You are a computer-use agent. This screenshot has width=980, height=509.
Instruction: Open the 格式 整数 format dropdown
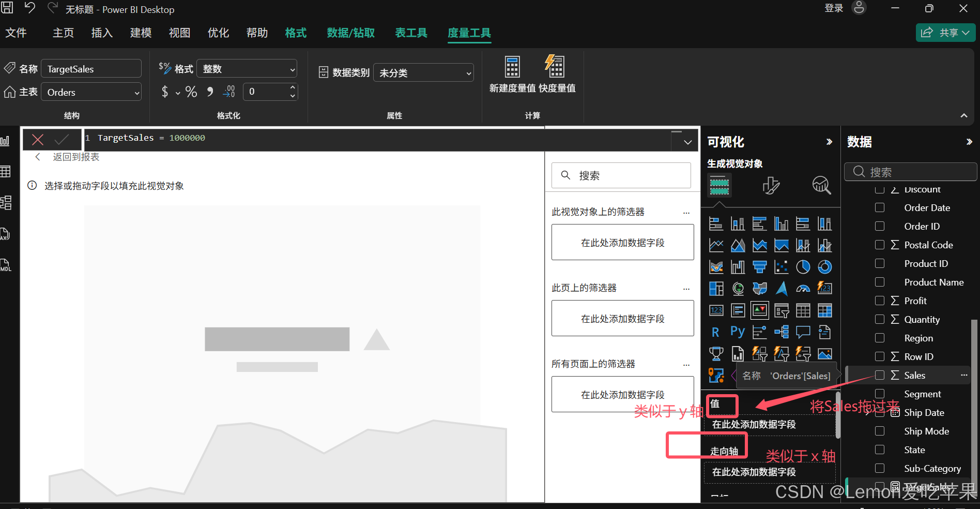[247, 69]
